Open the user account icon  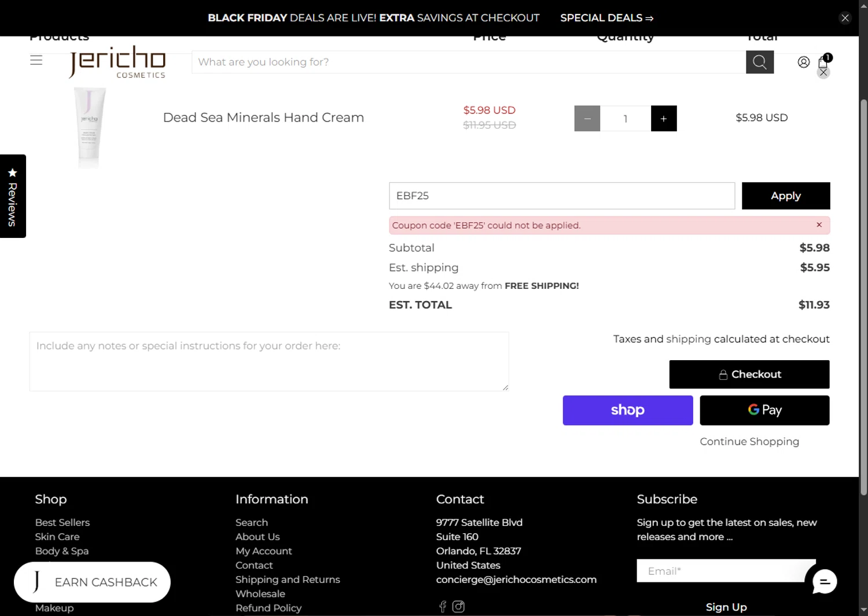[x=803, y=62]
